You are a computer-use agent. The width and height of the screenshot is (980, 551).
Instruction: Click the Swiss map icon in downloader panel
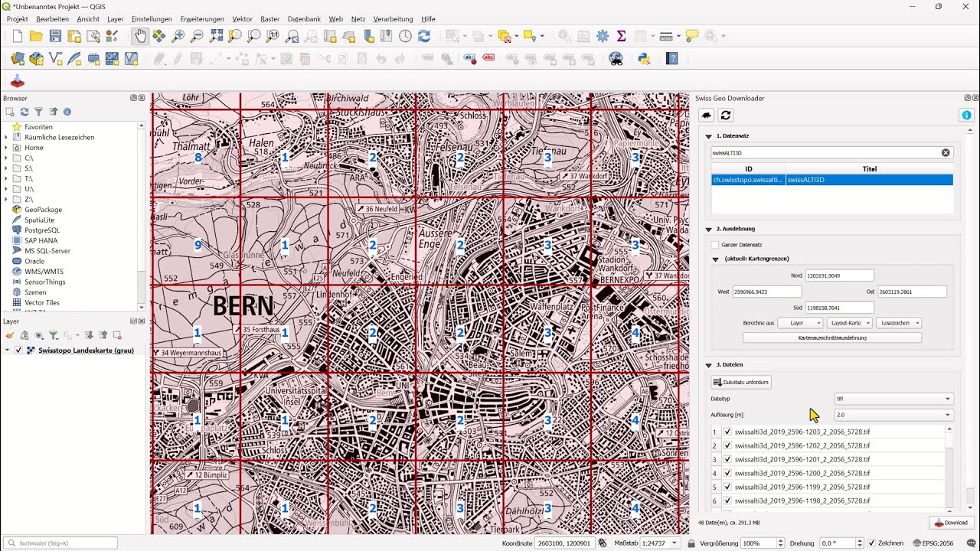point(707,115)
